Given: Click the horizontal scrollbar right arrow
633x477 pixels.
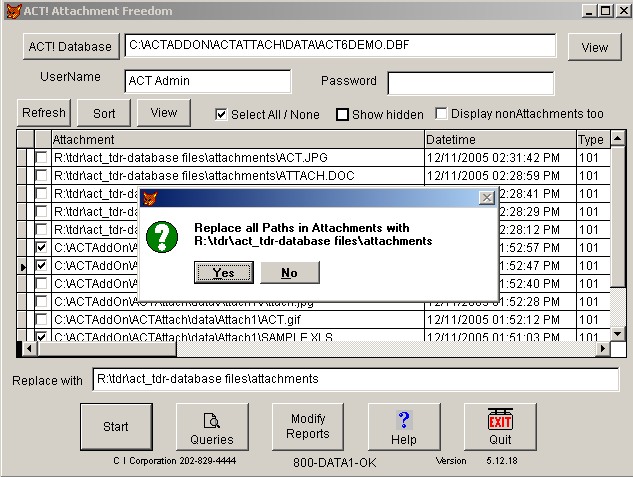Looking at the screenshot, I should point(603,348).
